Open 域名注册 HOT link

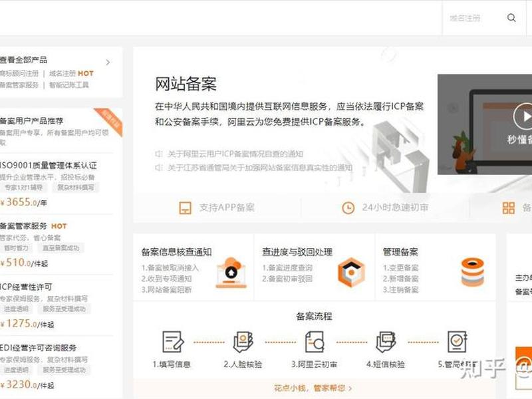[71, 73]
